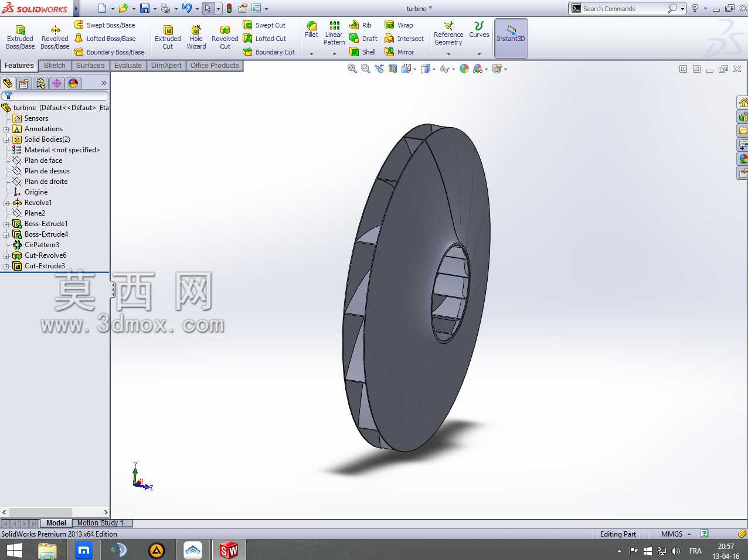The image size is (748, 560).
Task: Select the Draft feature tool
Action: pyautogui.click(x=363, y=39)
